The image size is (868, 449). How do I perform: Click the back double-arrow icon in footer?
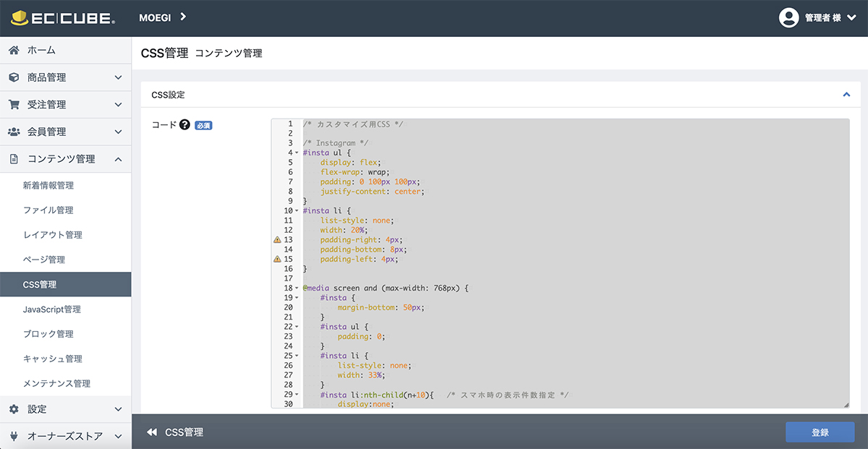152,432
